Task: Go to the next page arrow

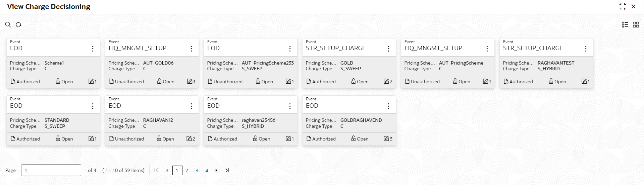Action: [216, 170]
